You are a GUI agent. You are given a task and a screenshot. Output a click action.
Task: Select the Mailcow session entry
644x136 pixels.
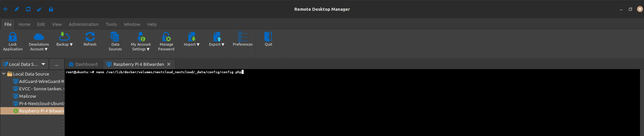coord(28,96)
